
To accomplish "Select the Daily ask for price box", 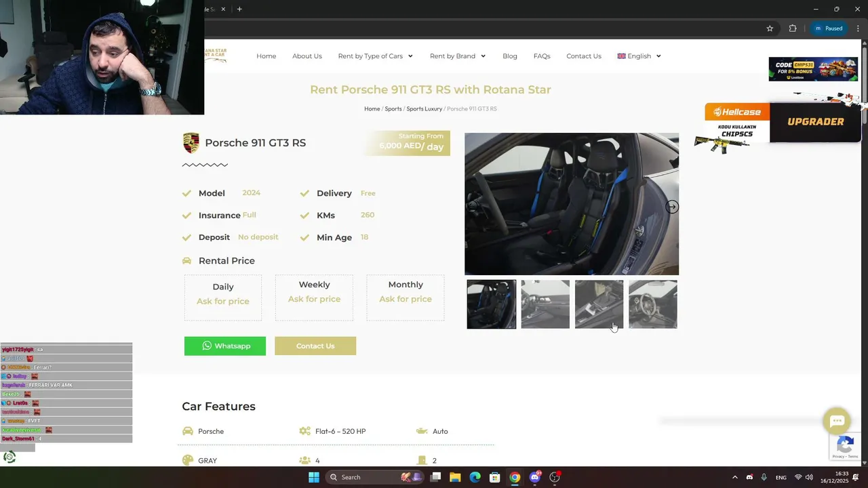I will [x=223, y=298].
